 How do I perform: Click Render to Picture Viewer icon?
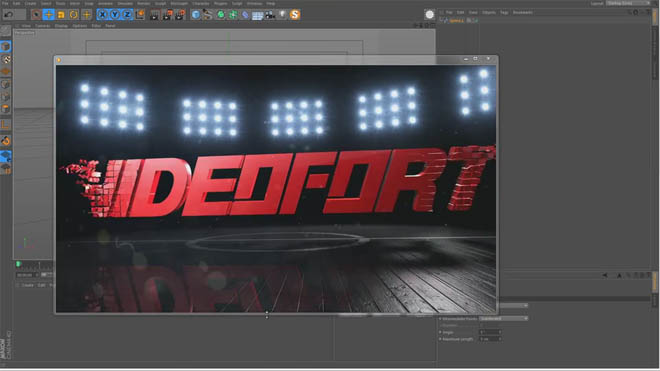point(167,15)
